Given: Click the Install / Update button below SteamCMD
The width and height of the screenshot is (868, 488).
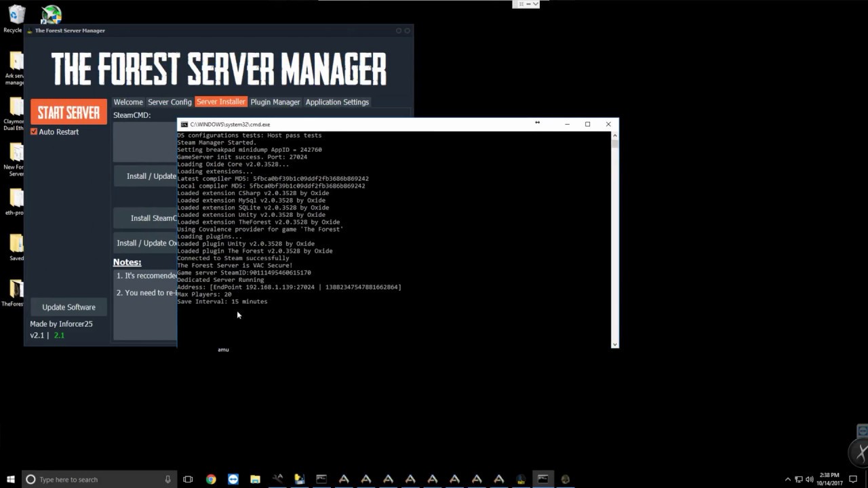Looking at the screenshot, I should click(146, 176).
